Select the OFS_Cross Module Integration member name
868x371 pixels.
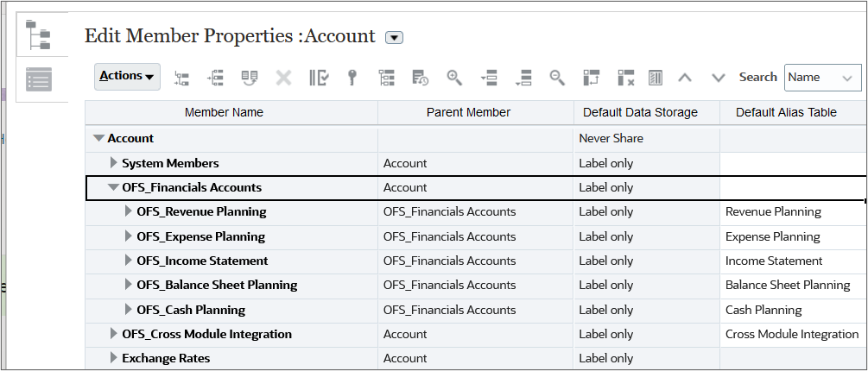(206, 334)
